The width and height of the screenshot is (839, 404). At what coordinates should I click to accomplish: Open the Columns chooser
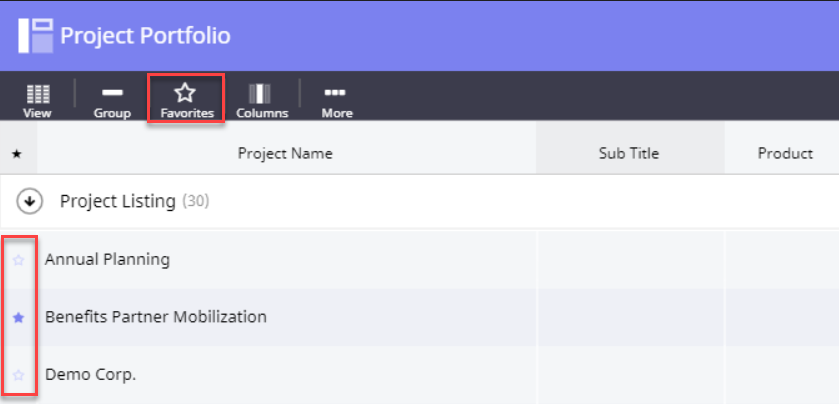(x=262, y=100)
